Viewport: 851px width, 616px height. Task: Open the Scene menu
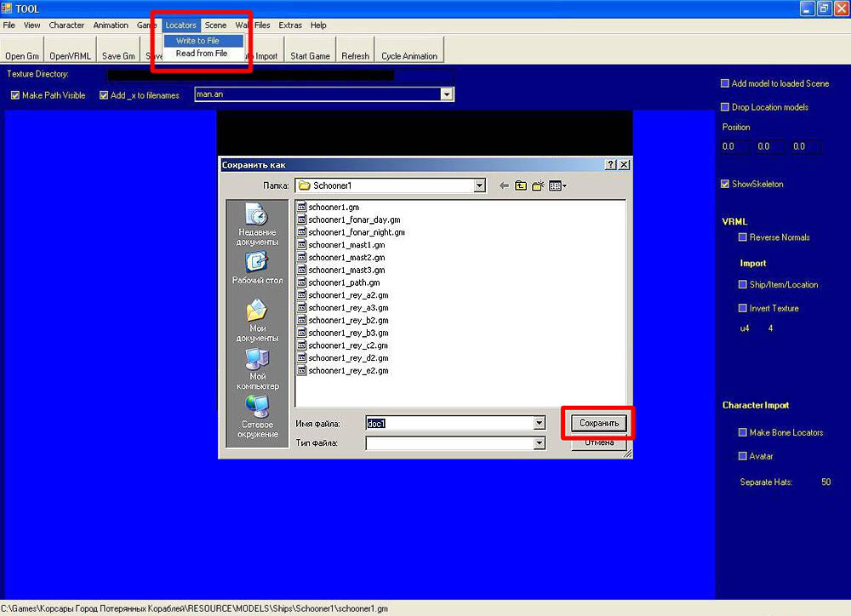tap(215, 25)
